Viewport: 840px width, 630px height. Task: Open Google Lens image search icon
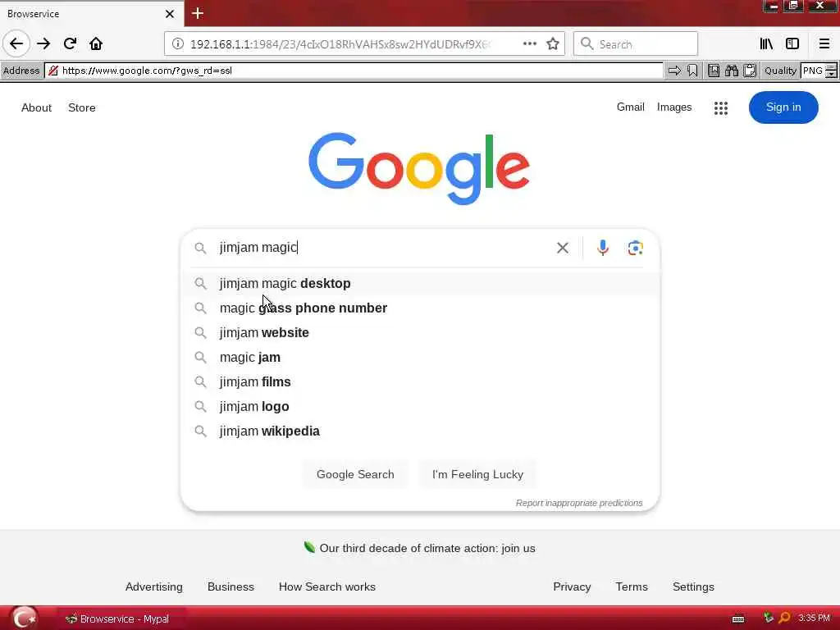pos(636,248)
